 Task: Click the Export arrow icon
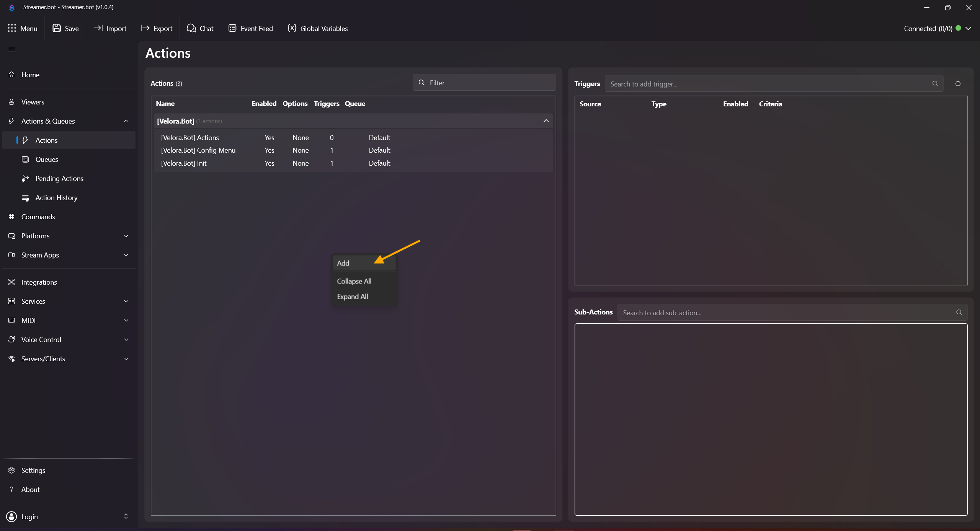click(x=145, y=28)
